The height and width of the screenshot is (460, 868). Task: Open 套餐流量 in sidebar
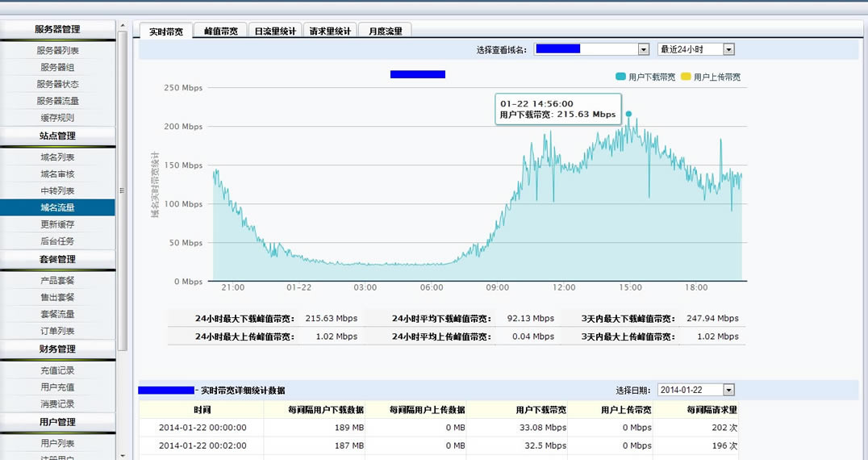click(57, 314)
